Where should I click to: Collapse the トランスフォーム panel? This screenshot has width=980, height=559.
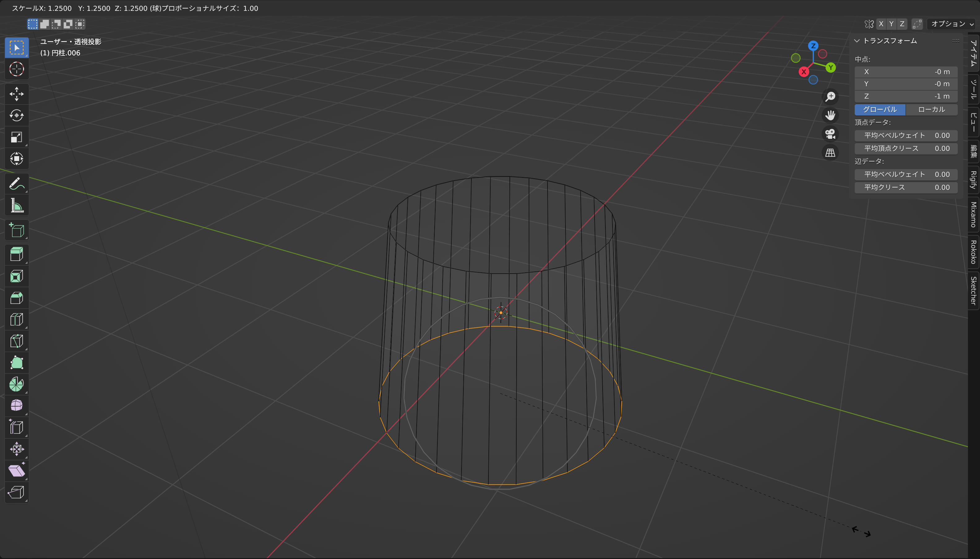[x=857, y=41]
